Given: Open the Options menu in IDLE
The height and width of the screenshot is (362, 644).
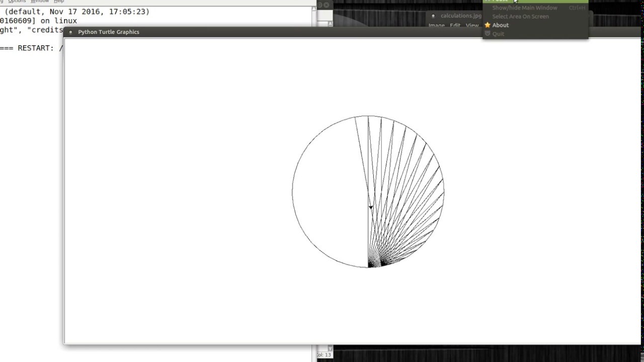Looking at the screenshot, I should pyautogui.click(x=17, y=2).
